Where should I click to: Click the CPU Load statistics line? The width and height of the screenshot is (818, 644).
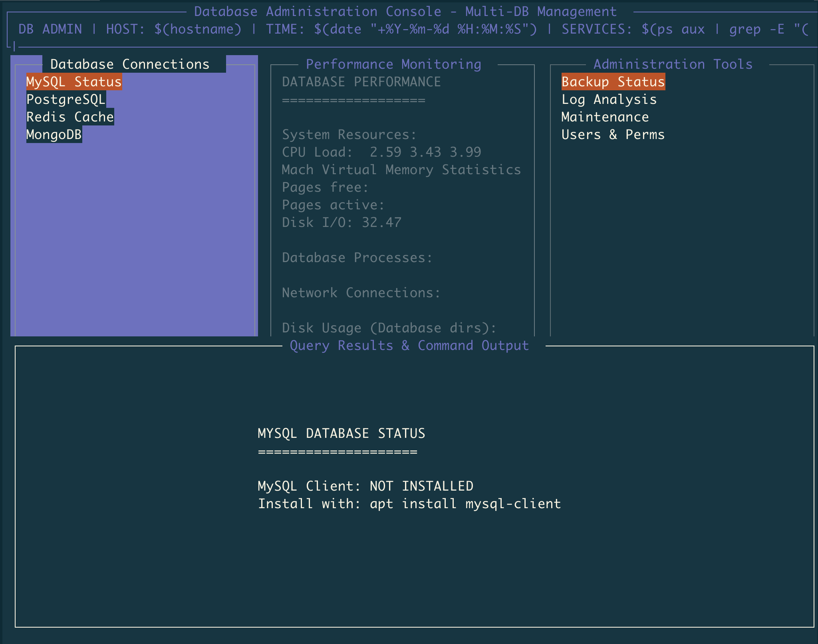[381, 152]
